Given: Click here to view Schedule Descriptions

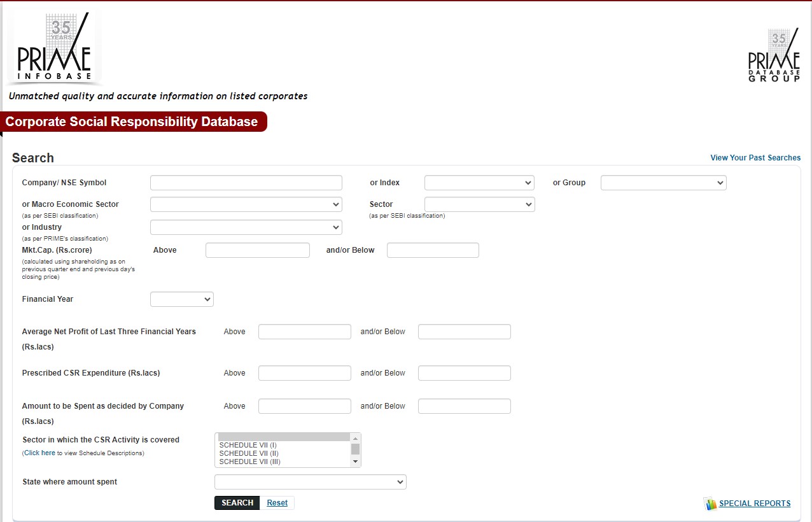Looking at the screenshot, I should pyautogui.click(x=40, y=453).
